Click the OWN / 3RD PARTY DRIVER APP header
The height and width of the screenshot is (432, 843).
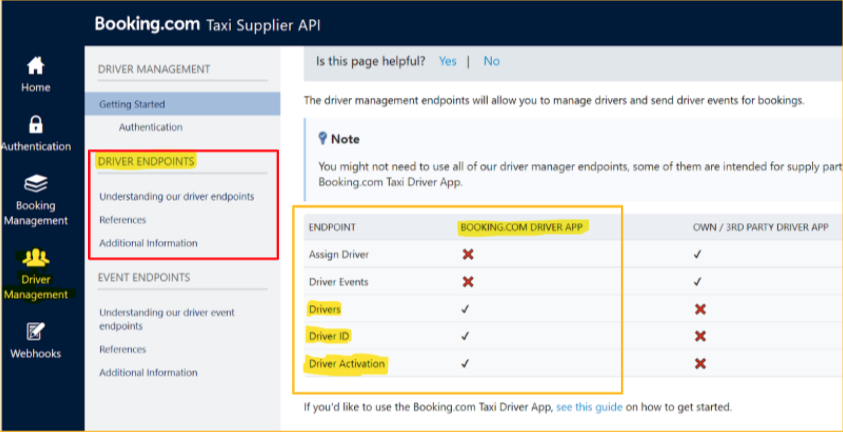[760, 227]
